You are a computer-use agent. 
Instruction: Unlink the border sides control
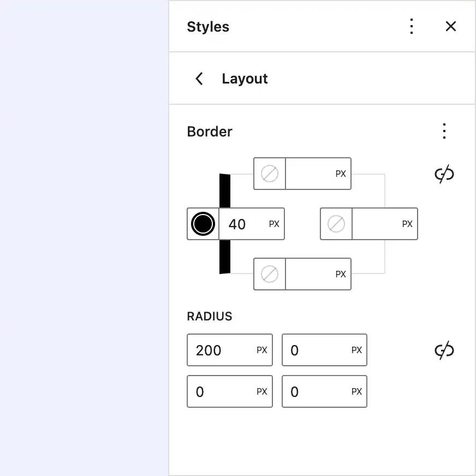click(444, 174)
